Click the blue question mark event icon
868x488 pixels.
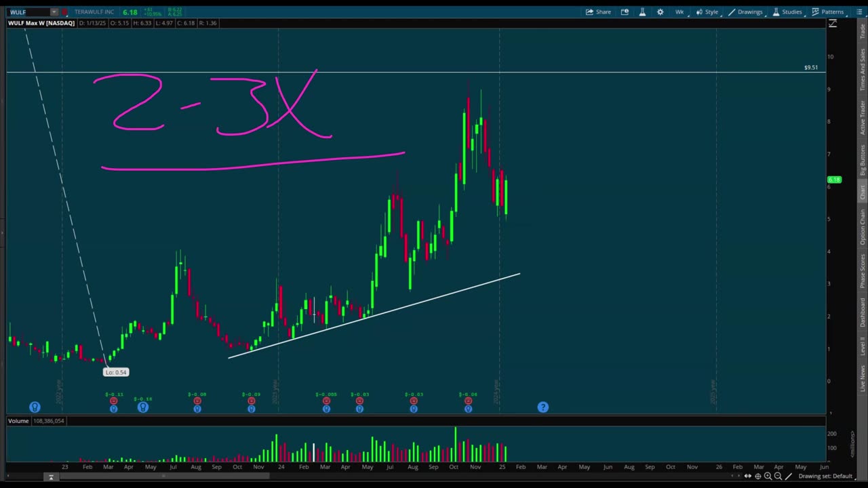pyautogui.click(x=542, y=407)
